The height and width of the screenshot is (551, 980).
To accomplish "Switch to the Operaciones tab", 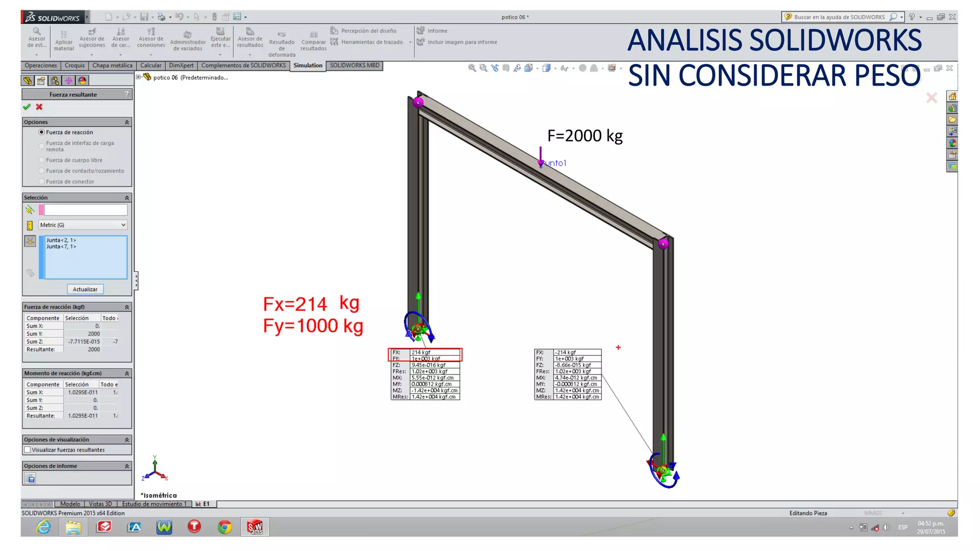I will [x=41, y=66].
